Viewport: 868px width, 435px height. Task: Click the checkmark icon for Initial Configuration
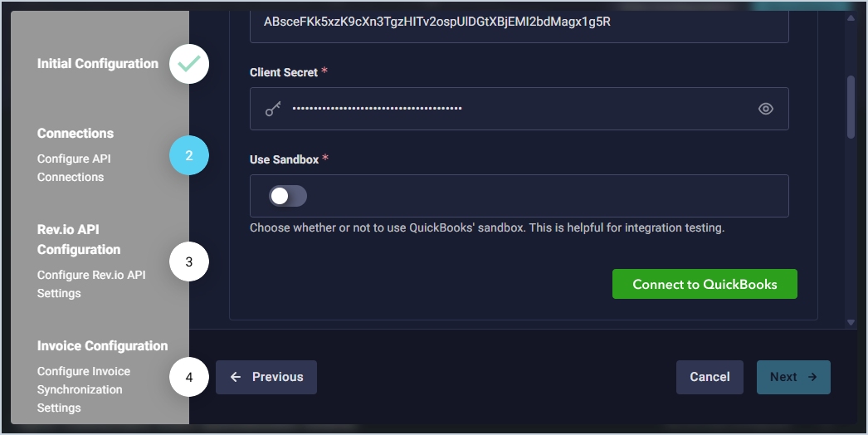(189, 64)
